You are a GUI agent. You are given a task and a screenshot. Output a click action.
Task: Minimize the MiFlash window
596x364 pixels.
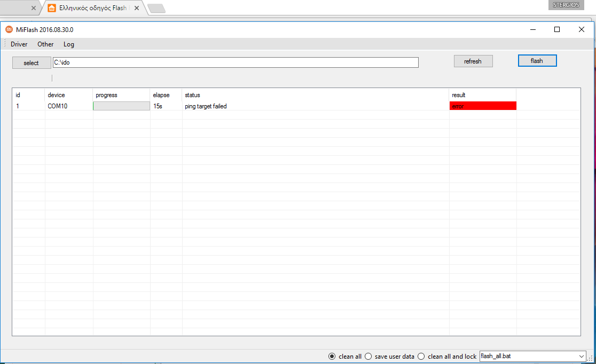point(533,30)
